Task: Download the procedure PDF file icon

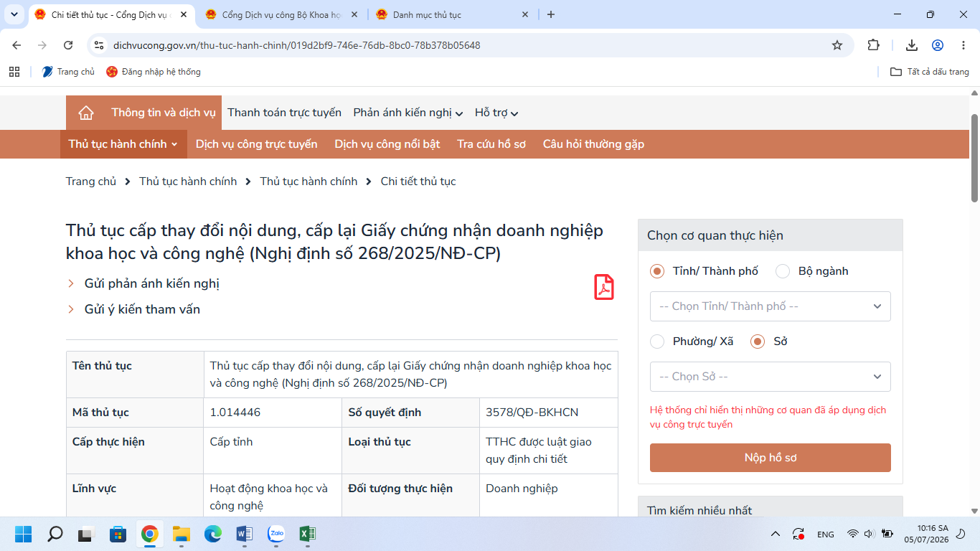Action: point(604,287)
